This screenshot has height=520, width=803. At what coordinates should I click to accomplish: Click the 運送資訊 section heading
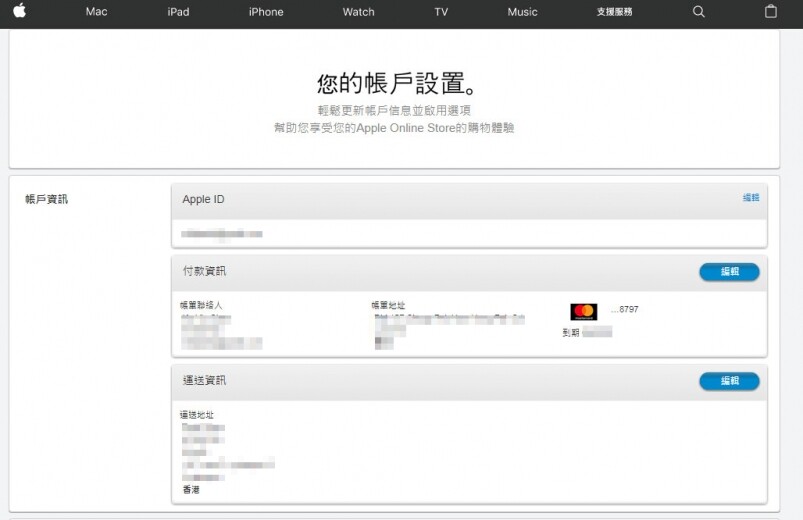pyautogui.click(x=204, y=380)
